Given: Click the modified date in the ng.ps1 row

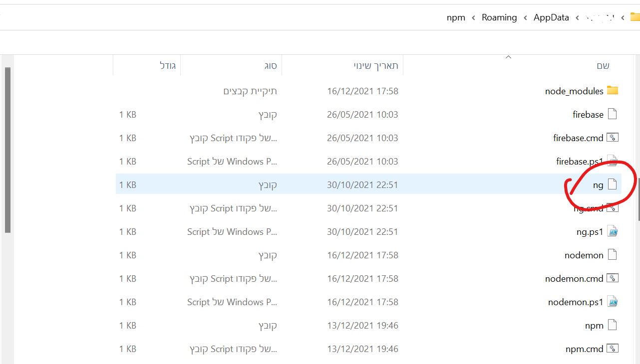Looking at the screenshot, I should (x=363, y=232).
